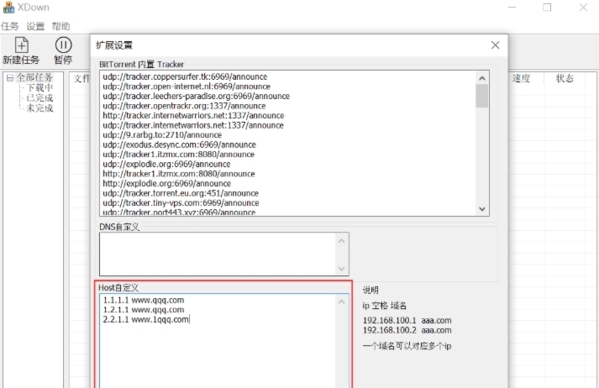Click the tracker.tiny-vps.com tracker line

pyautogui.click(x=181, y=203)
